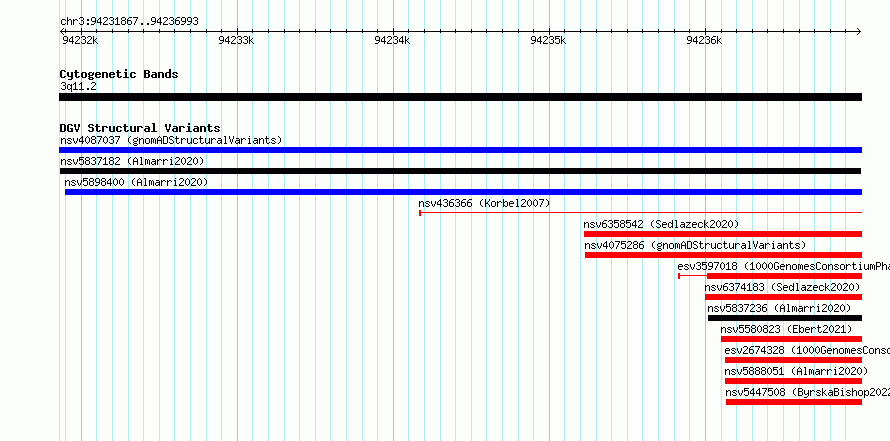Open the nsv436366 (Korbel2007) label
The width and height of the screenshot is (890, 441).
click(484, 203)
